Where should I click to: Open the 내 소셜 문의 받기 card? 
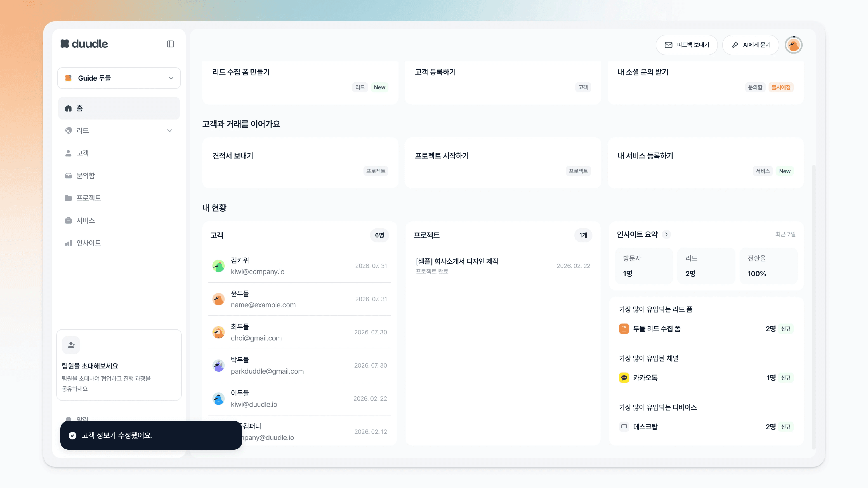click(705, 82)
